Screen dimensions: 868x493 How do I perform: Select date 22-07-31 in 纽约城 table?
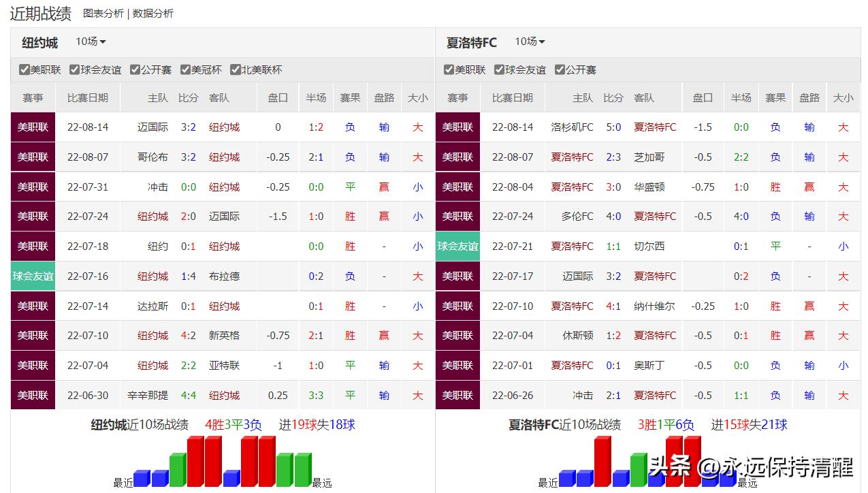[x=88, y=187]
